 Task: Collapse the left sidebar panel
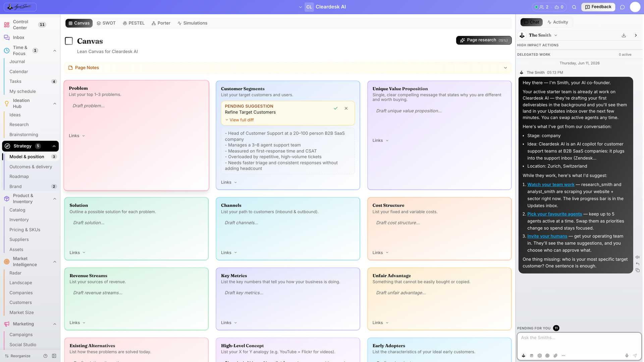(x=54, y=356)
